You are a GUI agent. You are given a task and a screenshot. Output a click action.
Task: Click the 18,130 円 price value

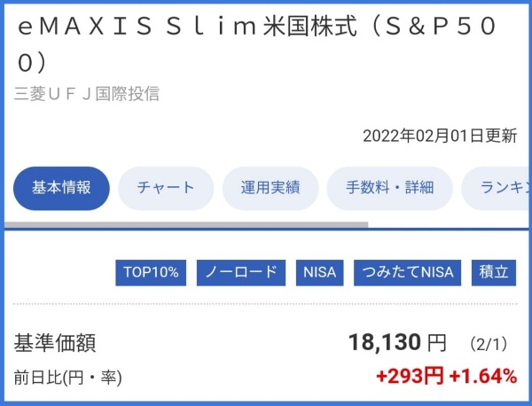pyautogui.click(x=397, y=343)
